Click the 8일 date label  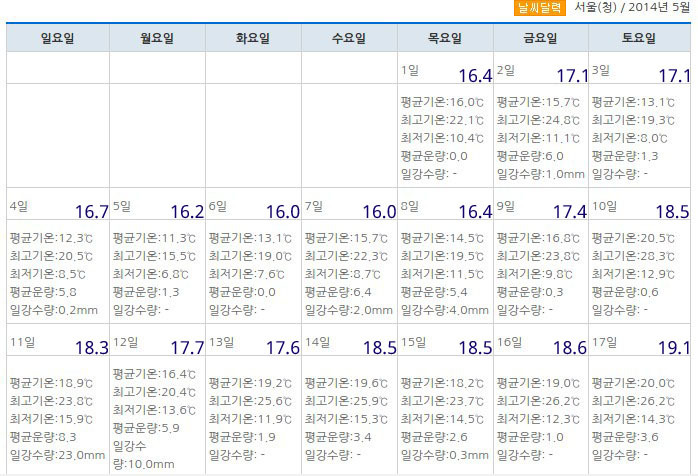(x=410, y=206)
